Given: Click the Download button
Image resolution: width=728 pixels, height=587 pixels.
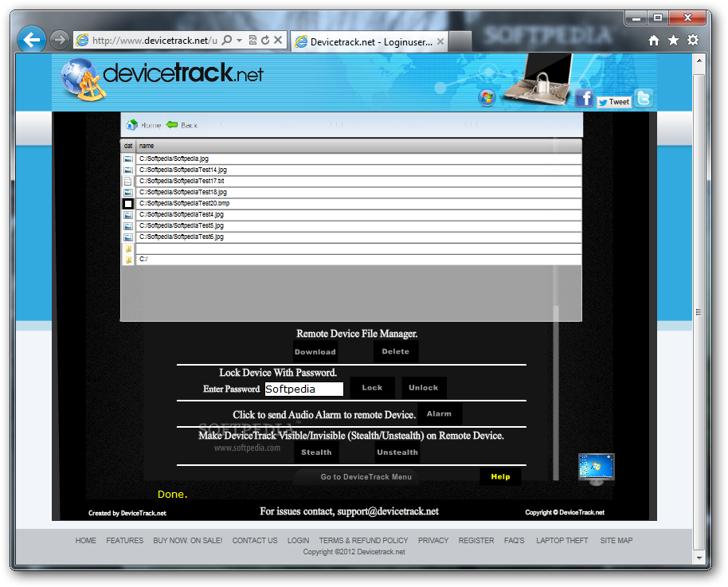Looking at the screenshot, I should point(315,352).
